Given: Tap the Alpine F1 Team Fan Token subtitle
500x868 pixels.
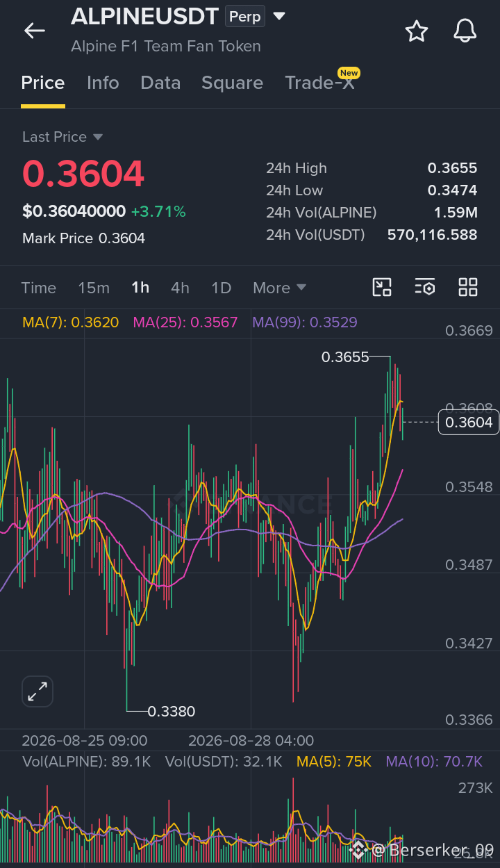Looking at the screenshot, I should click(x=166, y=47).
